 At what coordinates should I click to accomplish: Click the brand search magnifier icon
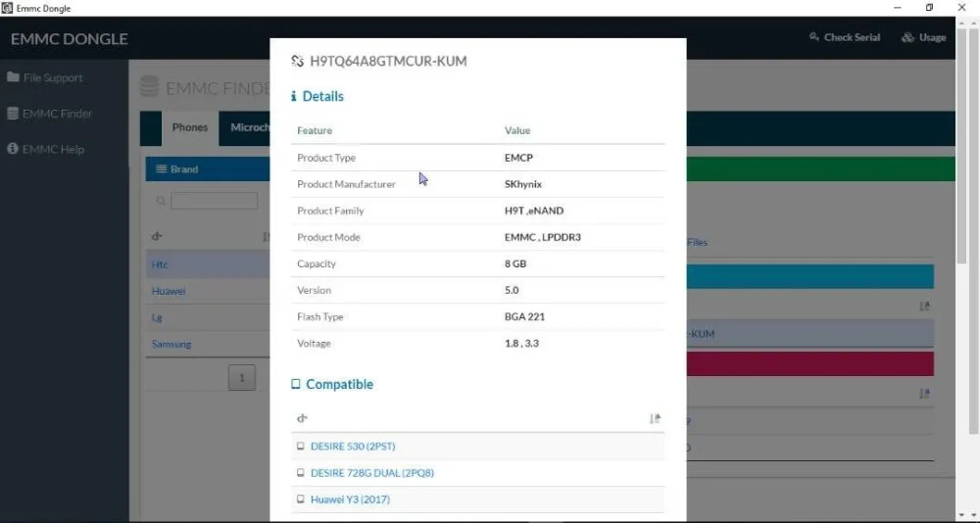[162, 201]
